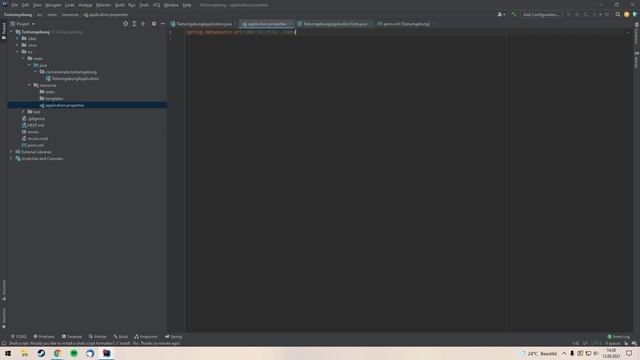Click the Search Everywhere magnifier icon
This screenshot has width=640, height=360.
click(618, 14)
